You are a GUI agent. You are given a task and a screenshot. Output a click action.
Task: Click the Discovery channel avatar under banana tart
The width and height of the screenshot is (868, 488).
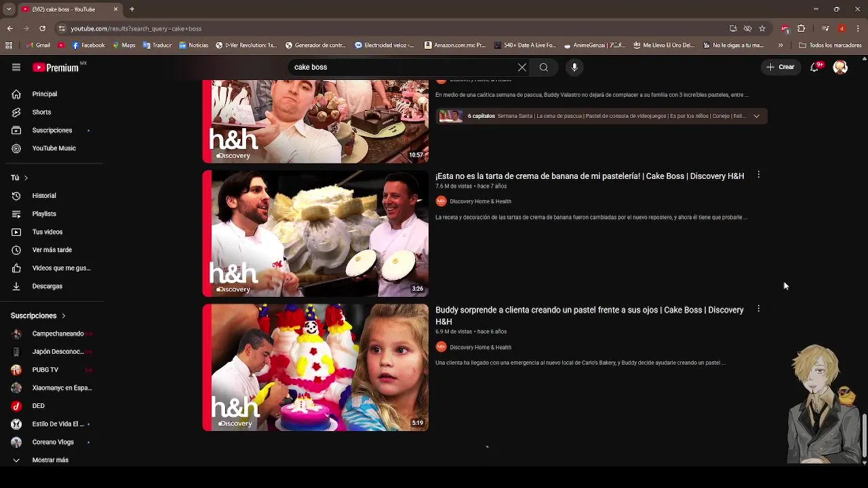441,201
